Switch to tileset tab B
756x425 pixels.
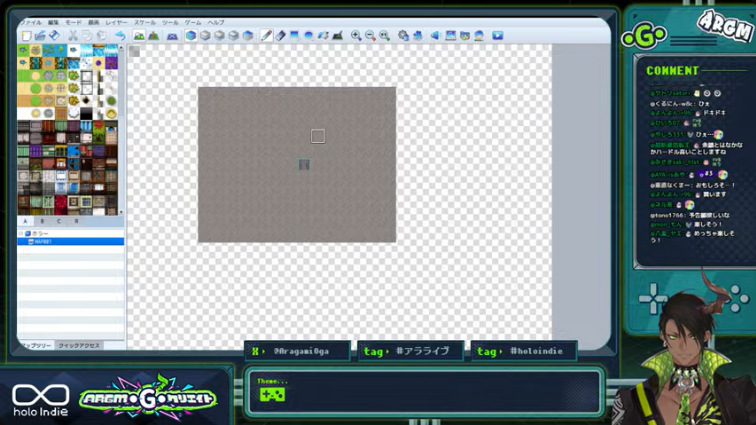pyautogui.click(x=42, y=221)
